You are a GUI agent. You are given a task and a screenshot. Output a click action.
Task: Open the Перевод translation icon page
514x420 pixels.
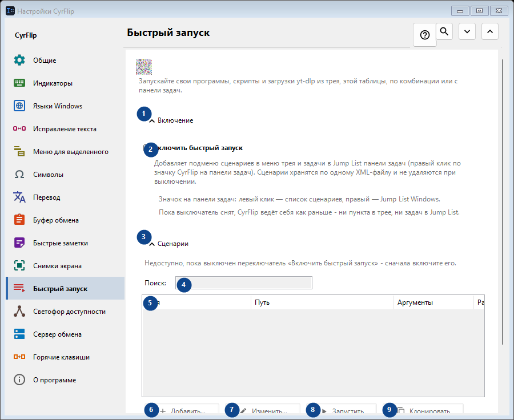point(19,197)
